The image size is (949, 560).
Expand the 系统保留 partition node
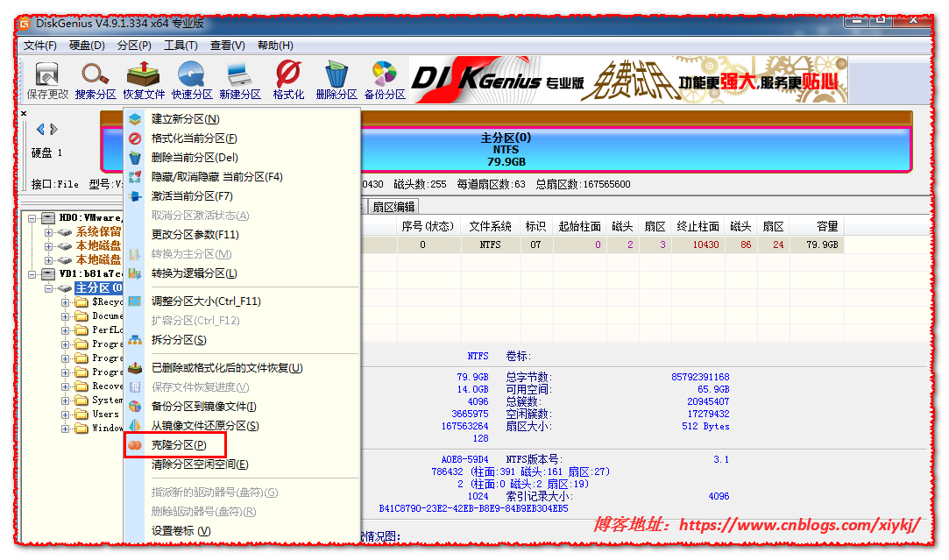click(48, 232)
